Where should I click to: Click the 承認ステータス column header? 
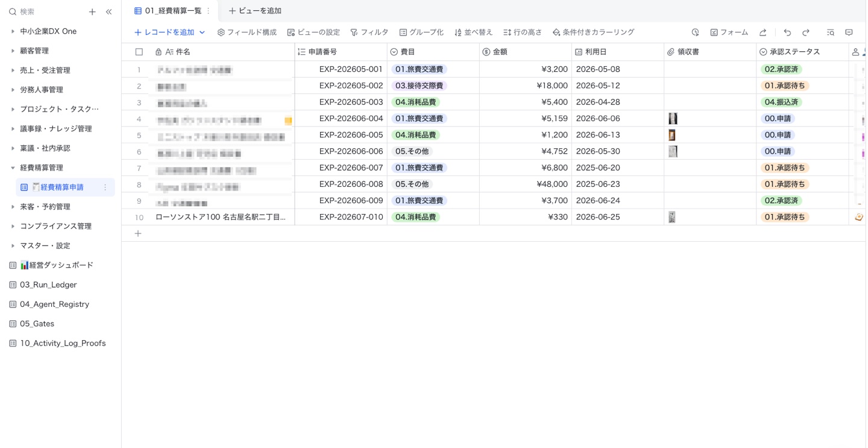click(802, 52)
